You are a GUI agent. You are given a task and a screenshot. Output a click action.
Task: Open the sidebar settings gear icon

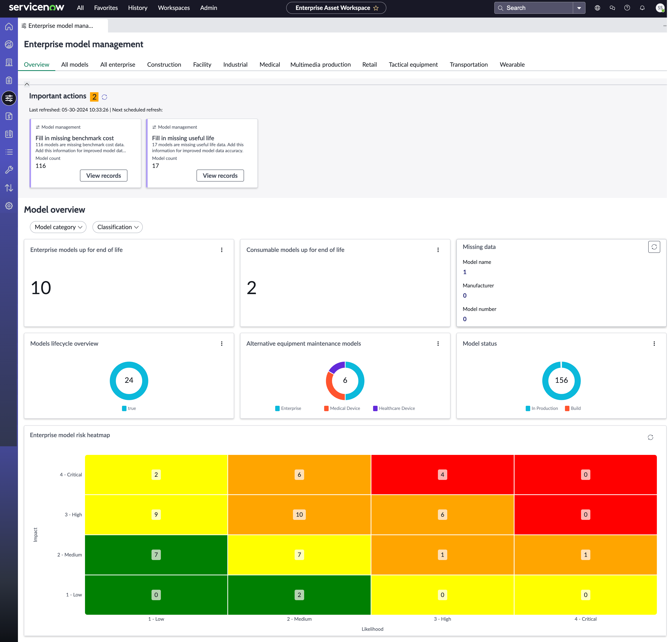point(9,206)
